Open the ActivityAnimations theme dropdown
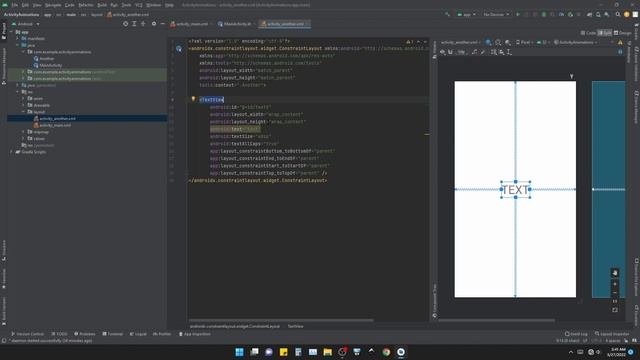This screenshot has width=640, height=360. (x=577, y=42)
